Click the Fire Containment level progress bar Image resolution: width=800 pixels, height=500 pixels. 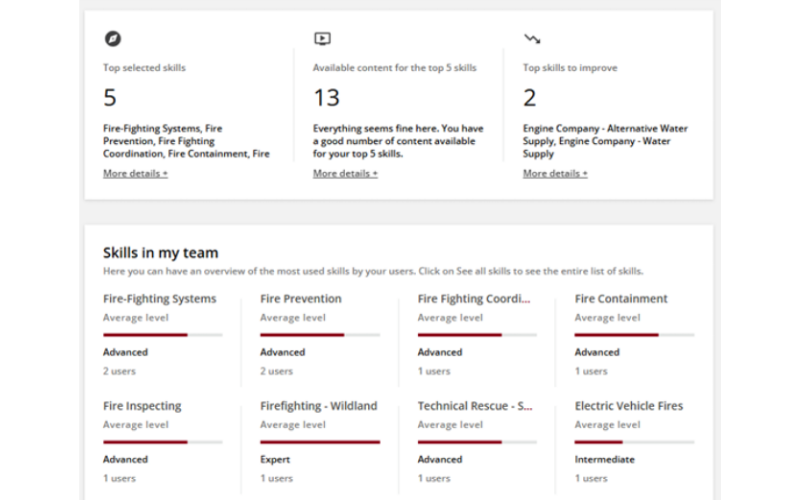(x=635, y=335)
